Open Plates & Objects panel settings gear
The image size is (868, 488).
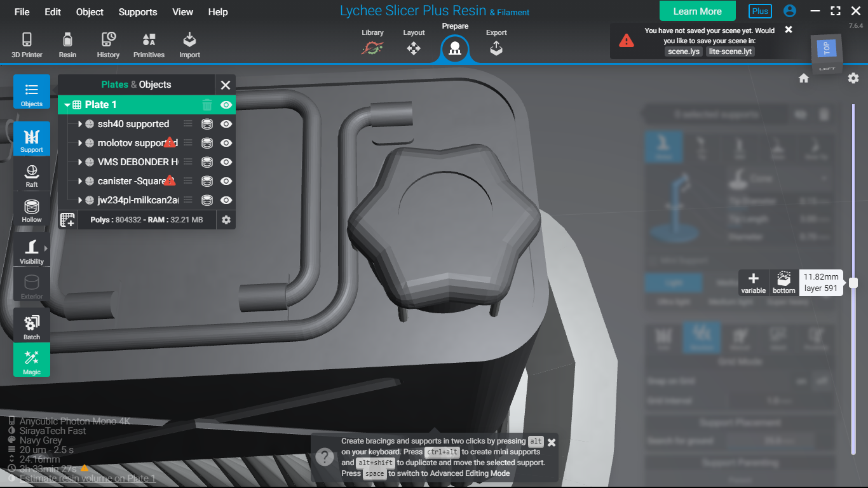coord(226,220)
